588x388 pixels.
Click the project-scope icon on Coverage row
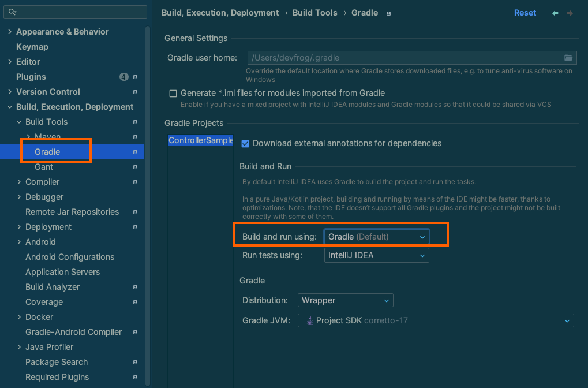click(x=136, y=302)
